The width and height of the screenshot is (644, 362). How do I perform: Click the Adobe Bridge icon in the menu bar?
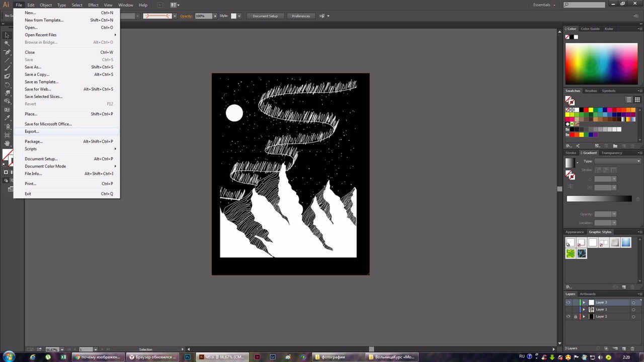[160, 5]
